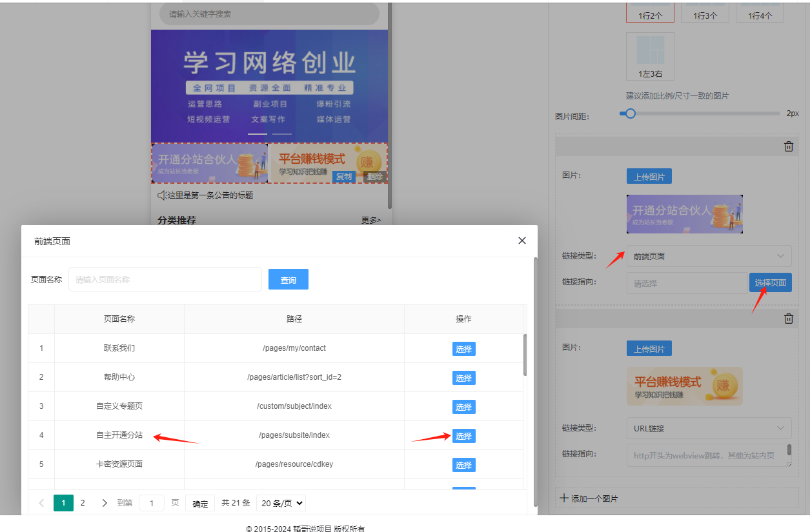Click the /pages/my/contact path cell
This screenshot has width=810, height=532.
294,348
